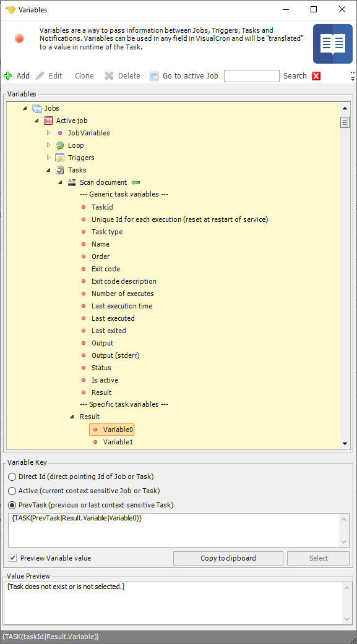This screenshot has height=644, width=357.
Task: Collapse the Result node
Action: [x=72, y=417]
